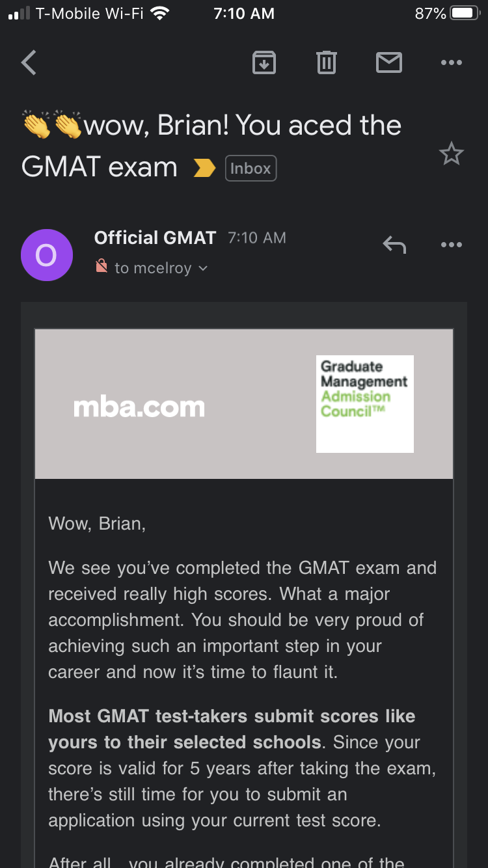Open Official GMAT sender avatar
Image resolution: width=488 pixels, height=868 pixels.
[x=46, y=255]
